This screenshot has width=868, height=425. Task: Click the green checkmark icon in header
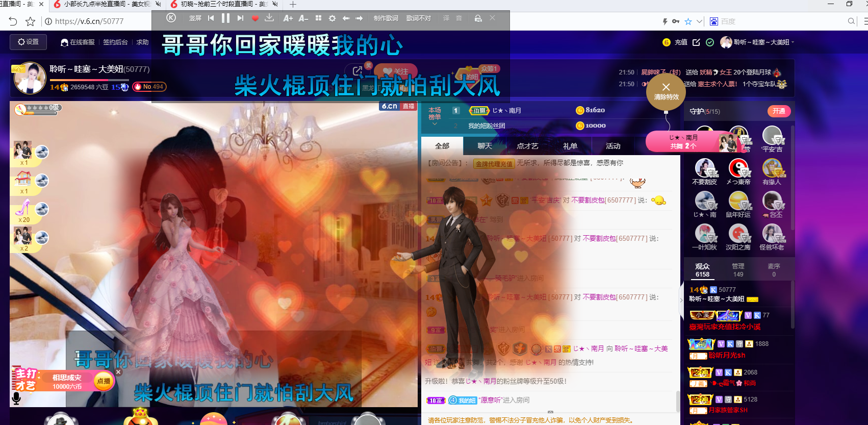click(x=709, y=42)
